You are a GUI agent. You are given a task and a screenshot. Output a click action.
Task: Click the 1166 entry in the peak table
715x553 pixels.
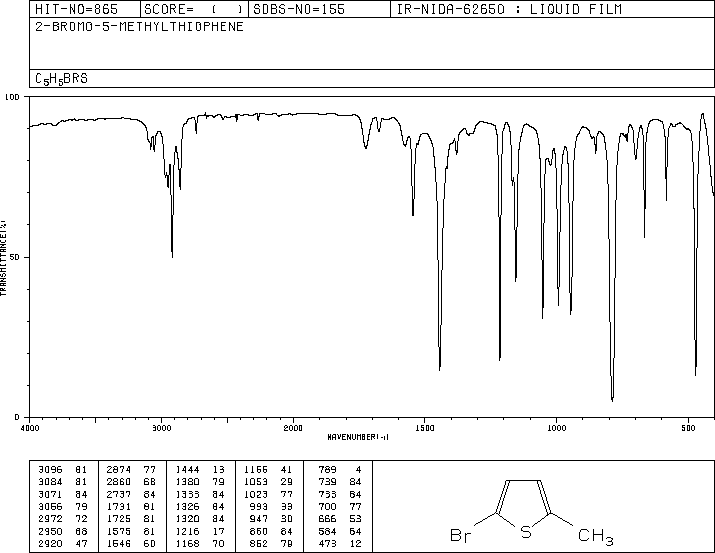pyautogui.click(x=255, y=470)
